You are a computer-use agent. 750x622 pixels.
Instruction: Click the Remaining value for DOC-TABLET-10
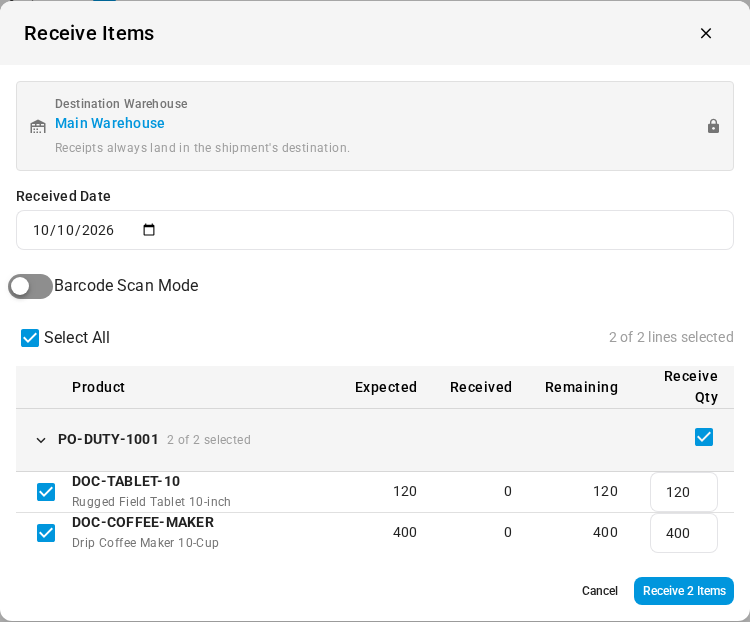click(606, 491)
